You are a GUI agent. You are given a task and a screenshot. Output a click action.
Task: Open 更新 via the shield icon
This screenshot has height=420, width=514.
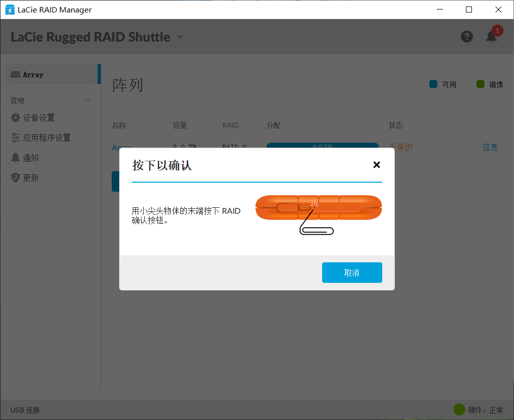15,177
